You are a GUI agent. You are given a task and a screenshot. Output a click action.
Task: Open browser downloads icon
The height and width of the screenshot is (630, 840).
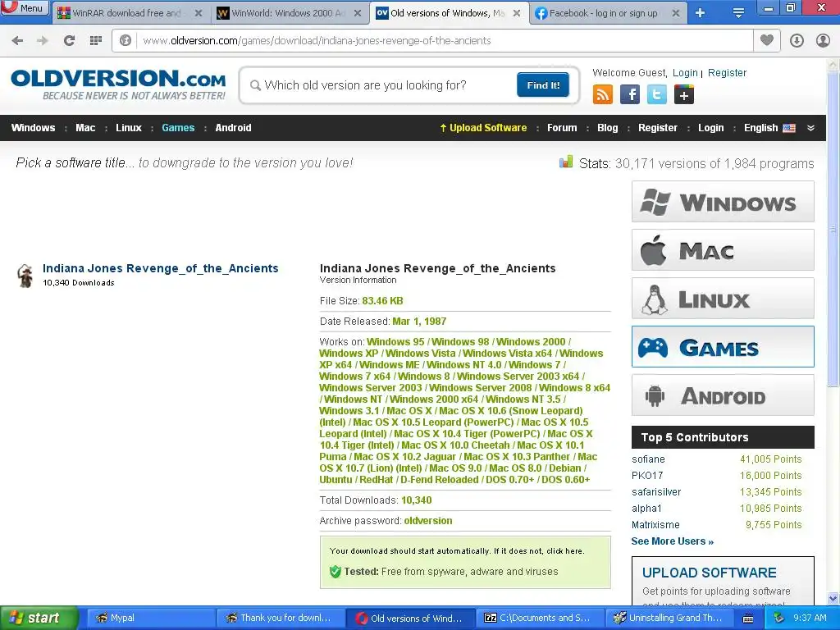pyautogui.click(x=797, y=40)
